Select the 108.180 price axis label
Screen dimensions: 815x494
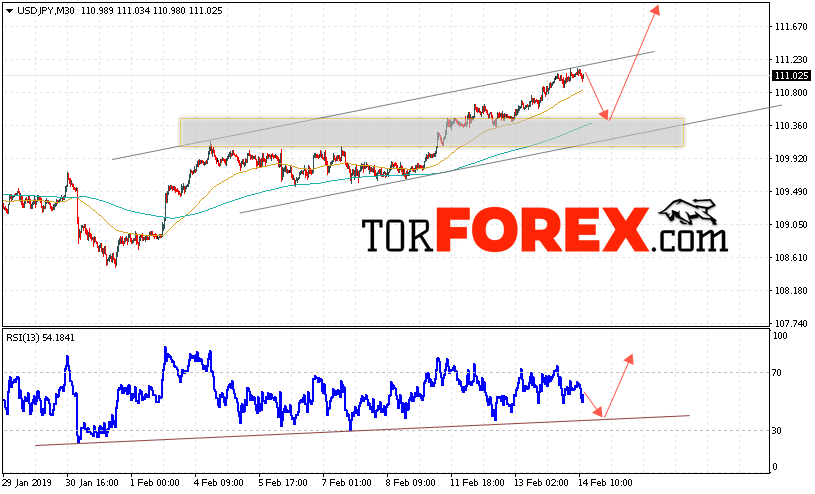click(x=791, y=290)
